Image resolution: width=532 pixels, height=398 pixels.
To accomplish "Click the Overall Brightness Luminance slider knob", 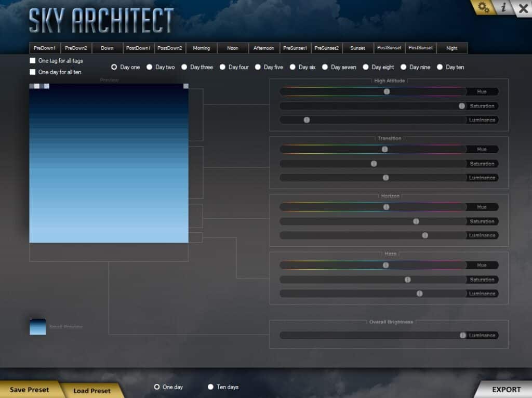I will tap(463, 336).
